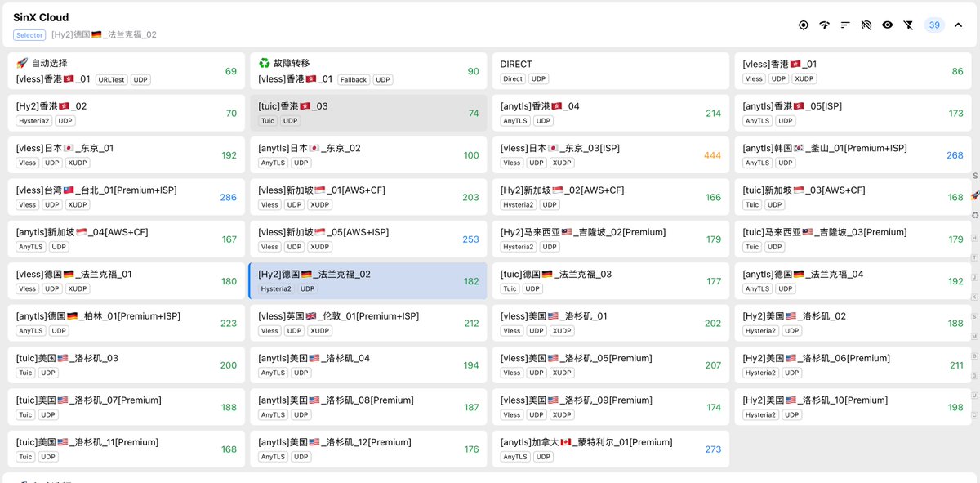Jump to letter T in side index
Image resolution: width=980 pixels, height=483 pixels.
974,257
